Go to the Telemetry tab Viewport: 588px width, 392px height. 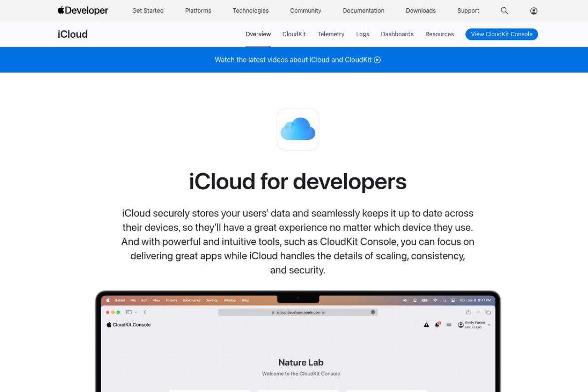pos(331,34)
